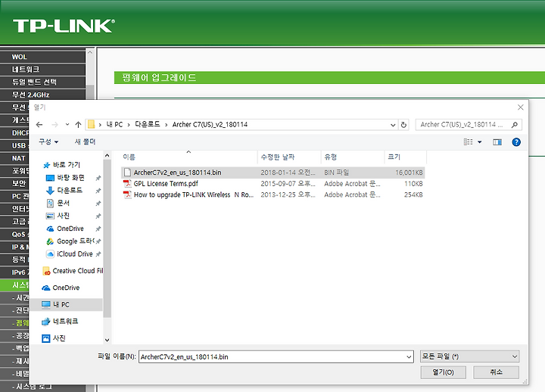Refresh the folder view button

403,125
